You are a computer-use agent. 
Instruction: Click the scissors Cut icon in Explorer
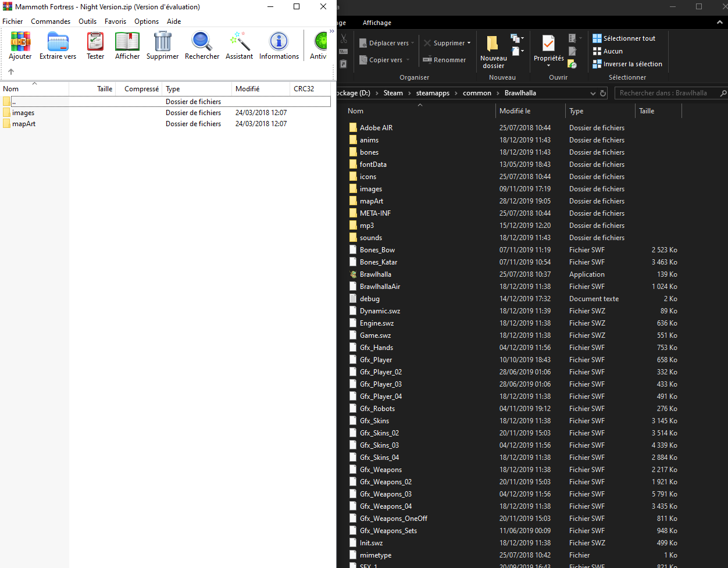[x=344, y=39]
